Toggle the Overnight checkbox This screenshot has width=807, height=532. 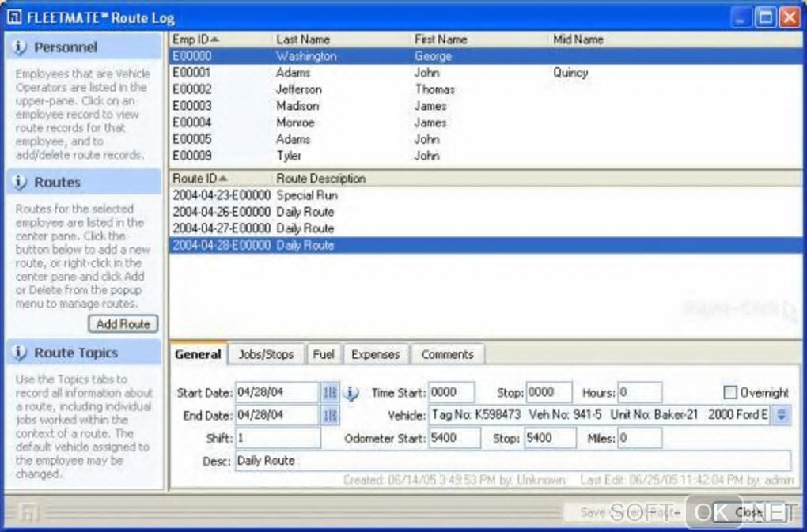coord(729,393)
